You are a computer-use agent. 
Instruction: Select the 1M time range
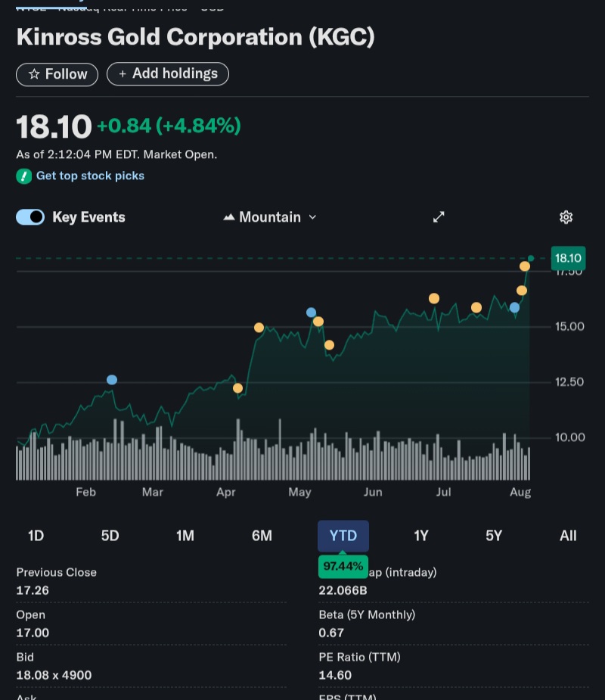click(x=185, y=536)
